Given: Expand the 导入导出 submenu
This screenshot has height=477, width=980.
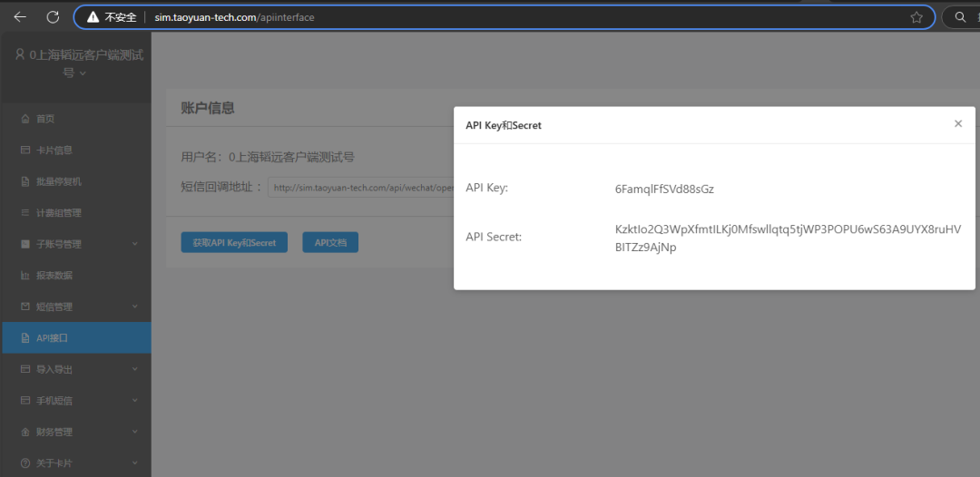Looking at the screenshot, I should coord(134,369).
